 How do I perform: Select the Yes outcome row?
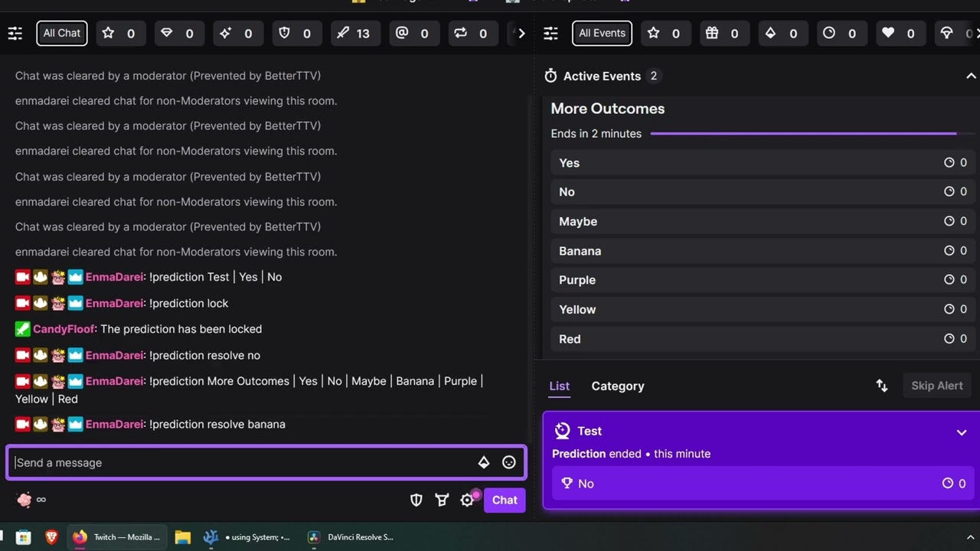[x=762, y=162]
